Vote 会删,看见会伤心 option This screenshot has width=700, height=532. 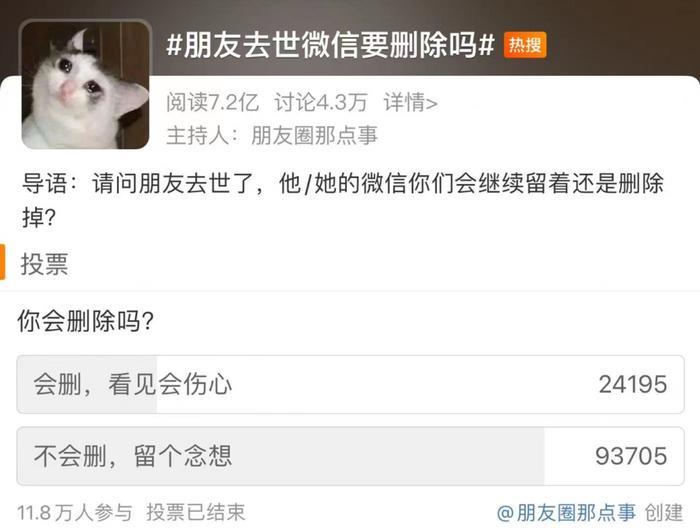tap(350, 384)
